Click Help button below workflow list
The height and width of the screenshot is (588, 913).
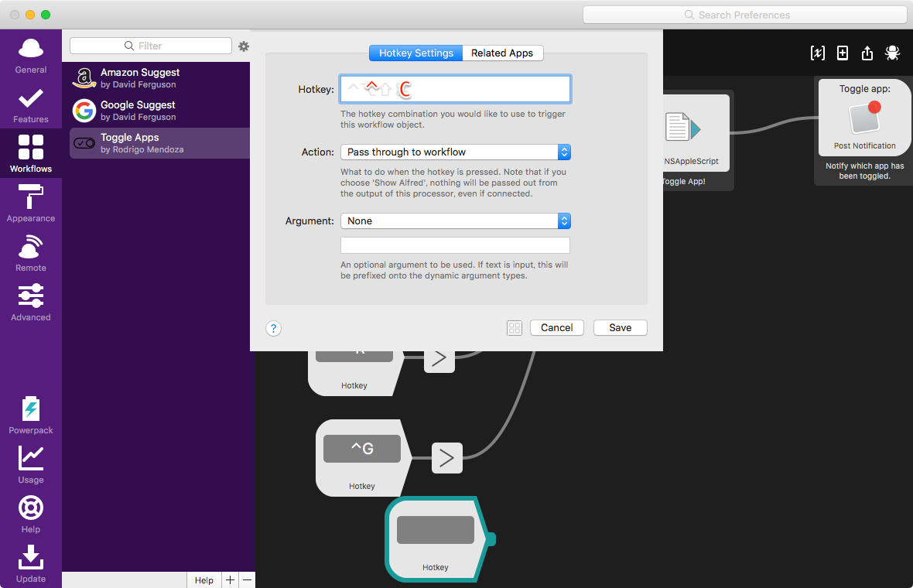[204, 579]
